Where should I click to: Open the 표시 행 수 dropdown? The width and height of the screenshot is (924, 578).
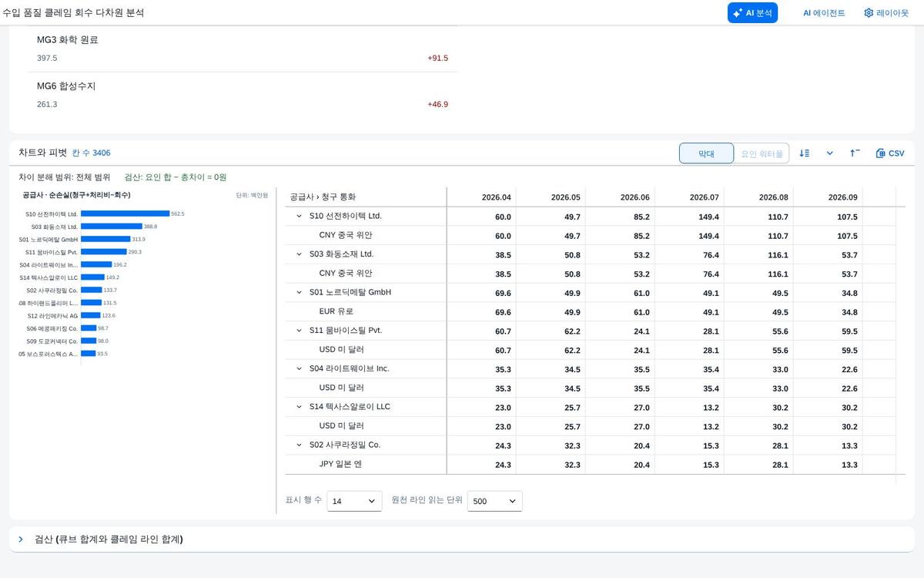(x=354, y=501)
